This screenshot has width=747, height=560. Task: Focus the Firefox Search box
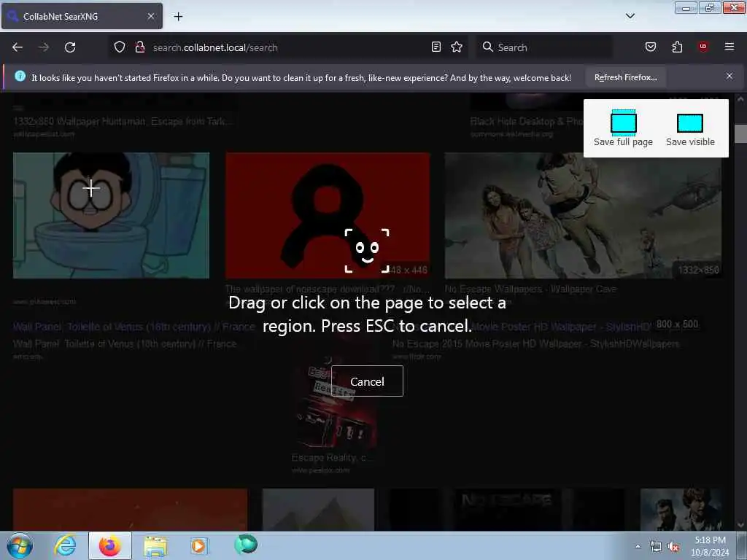click(x=544, y=47)
